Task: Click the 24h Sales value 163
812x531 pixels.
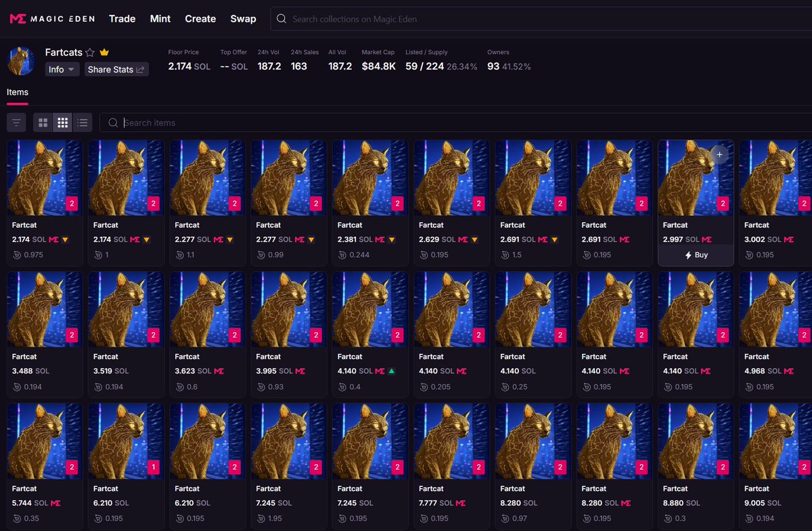Action: [299, 66]
